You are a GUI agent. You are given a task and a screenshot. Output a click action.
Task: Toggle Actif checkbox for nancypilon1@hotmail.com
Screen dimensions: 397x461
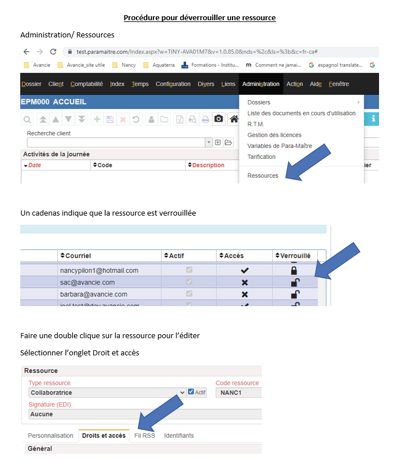point(189,270)
